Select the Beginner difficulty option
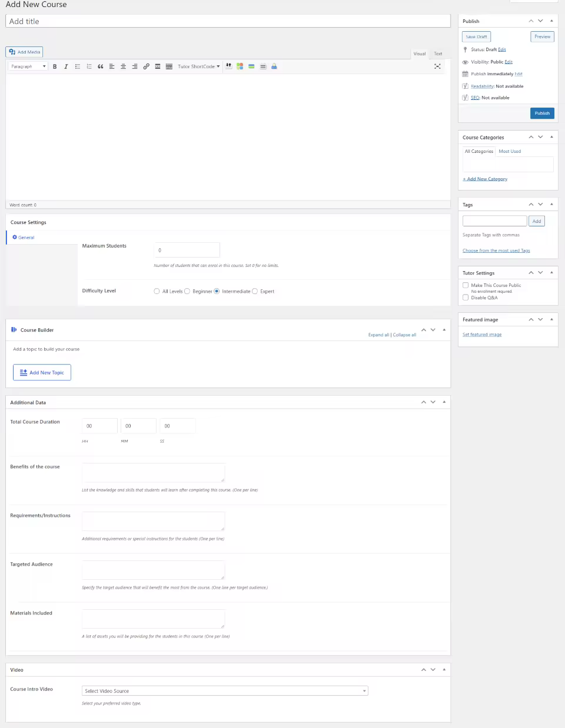The image size is (565, 728). click(187, 291)
